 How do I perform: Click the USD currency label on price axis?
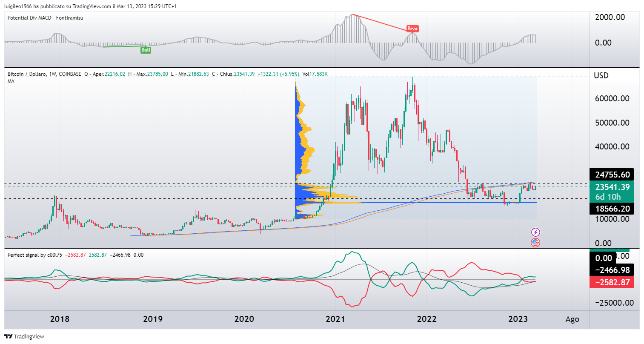[x=601, y=75]
